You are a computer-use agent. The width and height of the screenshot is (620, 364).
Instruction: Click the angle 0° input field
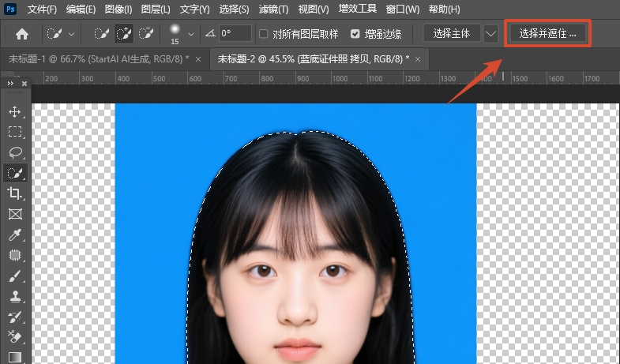pyautogui.click(x=235, y=34)
